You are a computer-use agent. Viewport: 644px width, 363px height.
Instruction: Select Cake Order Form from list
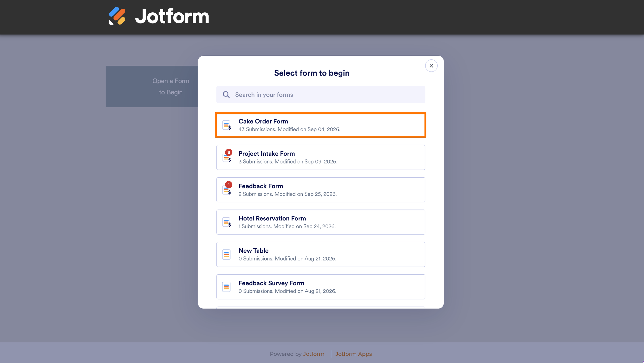click(321, 125)
